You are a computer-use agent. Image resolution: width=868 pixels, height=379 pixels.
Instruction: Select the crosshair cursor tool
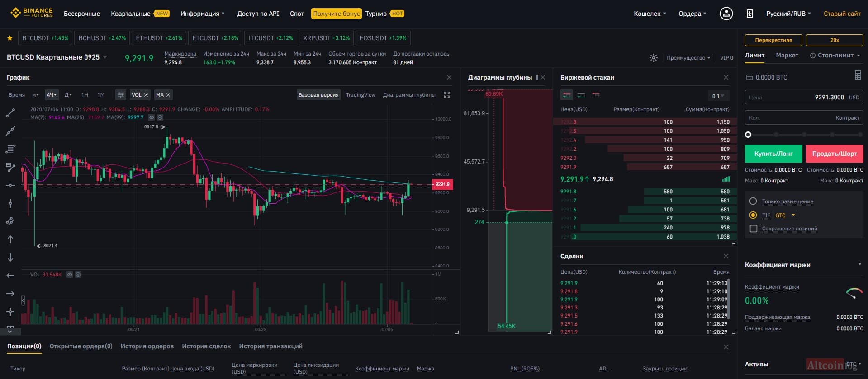10,312
